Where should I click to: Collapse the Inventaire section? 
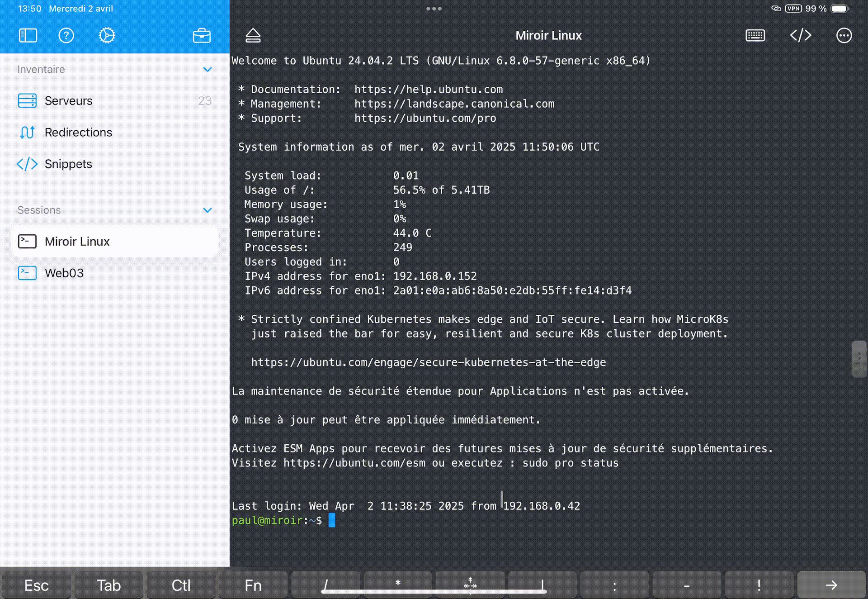coord(208,69)
